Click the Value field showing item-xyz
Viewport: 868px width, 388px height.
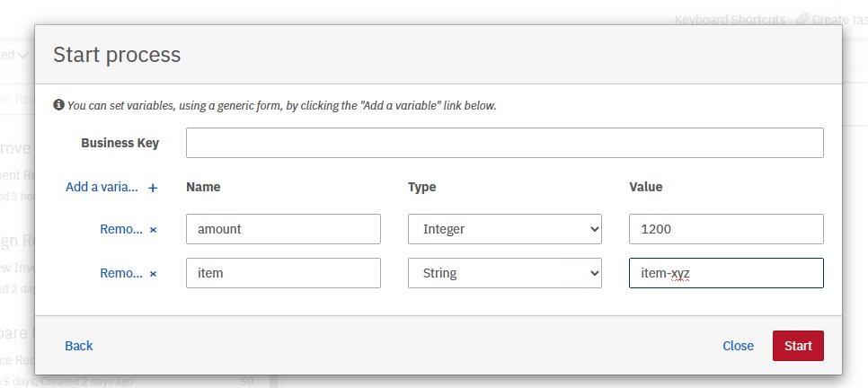coord(726,273)
